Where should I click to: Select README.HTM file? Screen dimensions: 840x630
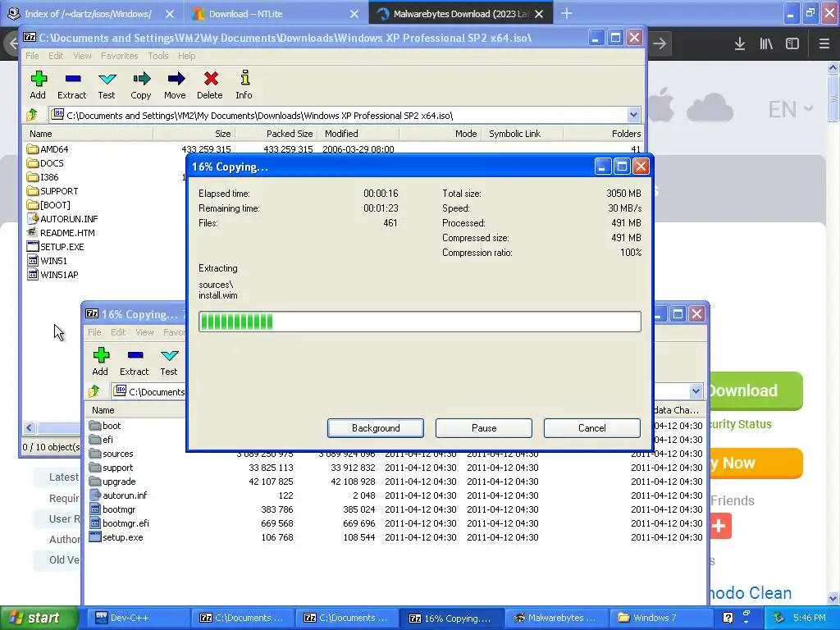pyautogui.click(x=61, y=232)
